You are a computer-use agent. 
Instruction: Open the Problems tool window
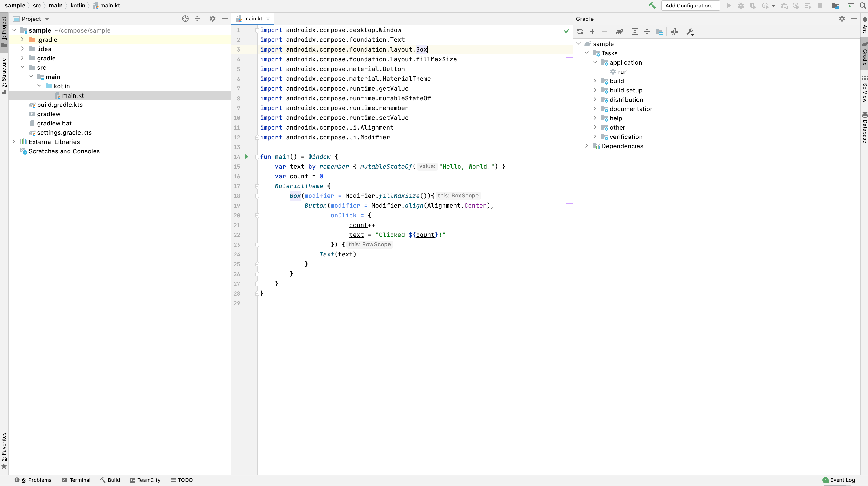pyautogui.click(x=33, y=480)
